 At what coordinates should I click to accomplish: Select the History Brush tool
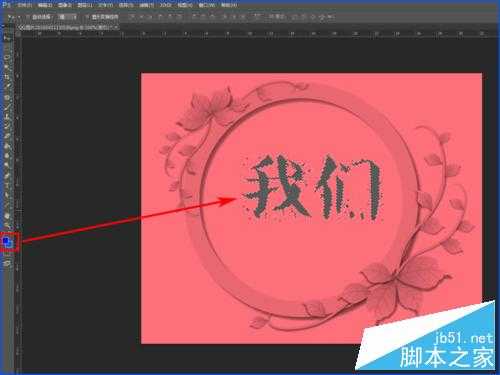pos(7,126)
